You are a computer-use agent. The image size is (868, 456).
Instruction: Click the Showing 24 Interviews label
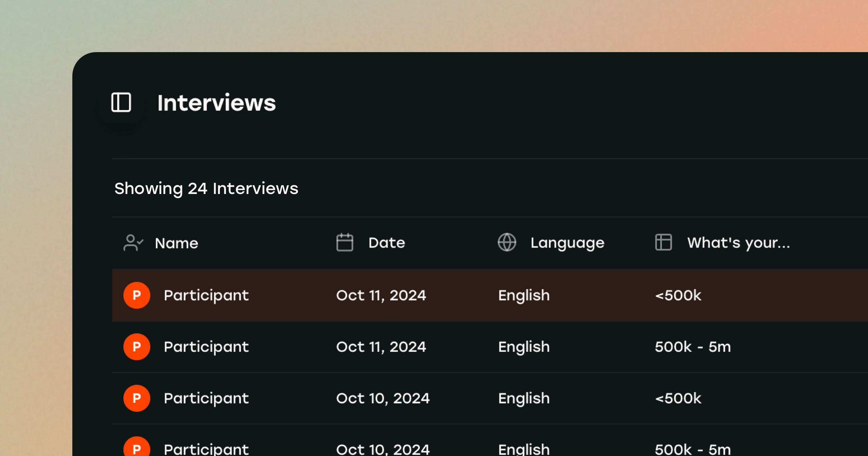(x=206, y=189)
